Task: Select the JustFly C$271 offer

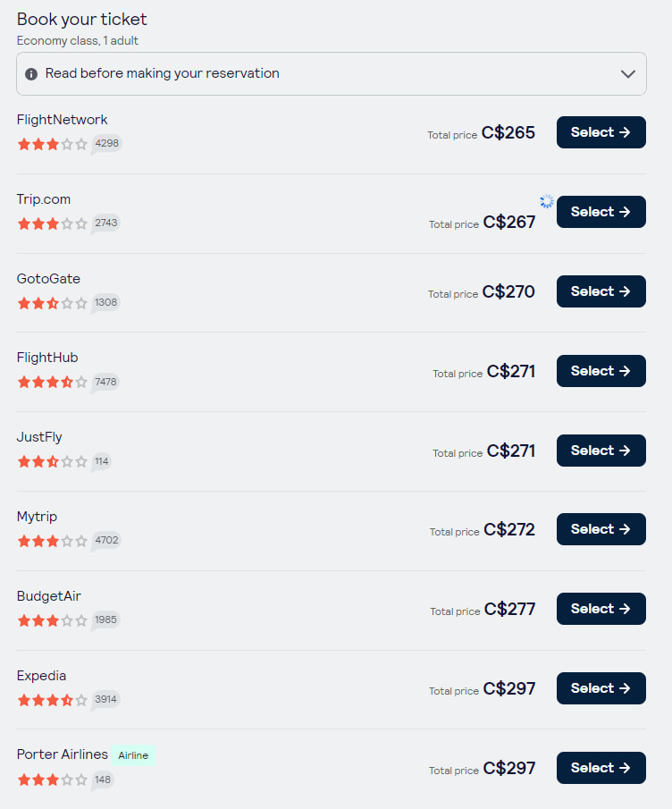Action: (601, 451)
